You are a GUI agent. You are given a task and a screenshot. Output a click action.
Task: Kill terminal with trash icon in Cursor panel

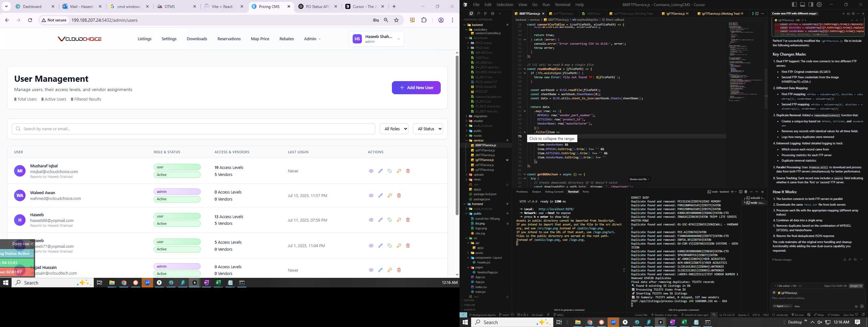[746, 192]
